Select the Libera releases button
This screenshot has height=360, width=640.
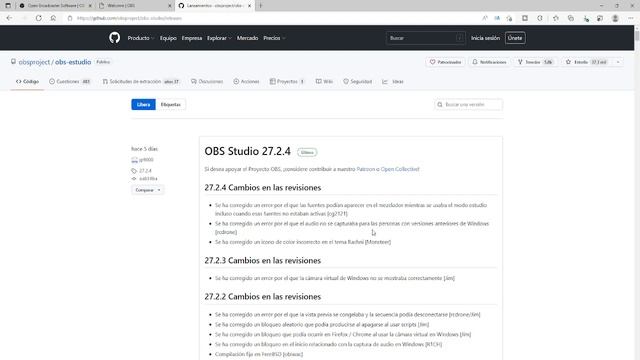[x=143, y=104]
